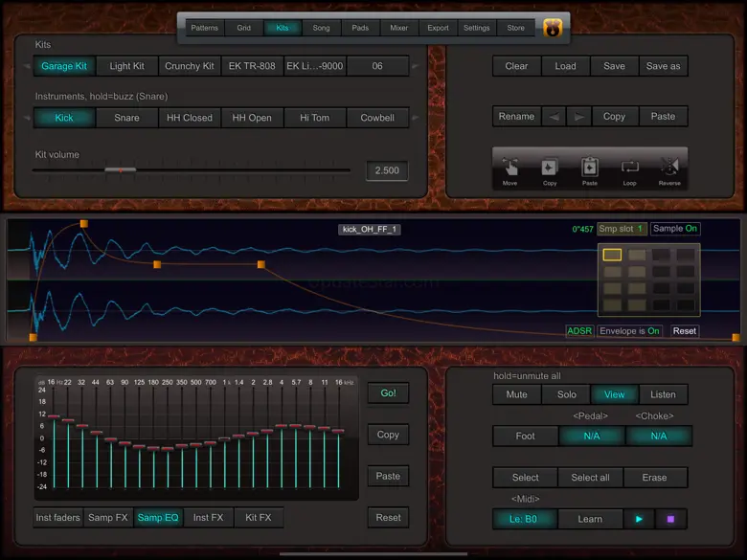
Task: Adjust the 16 Hz EQ band fader
Action: pyautogui.click(x=54, y=416)
